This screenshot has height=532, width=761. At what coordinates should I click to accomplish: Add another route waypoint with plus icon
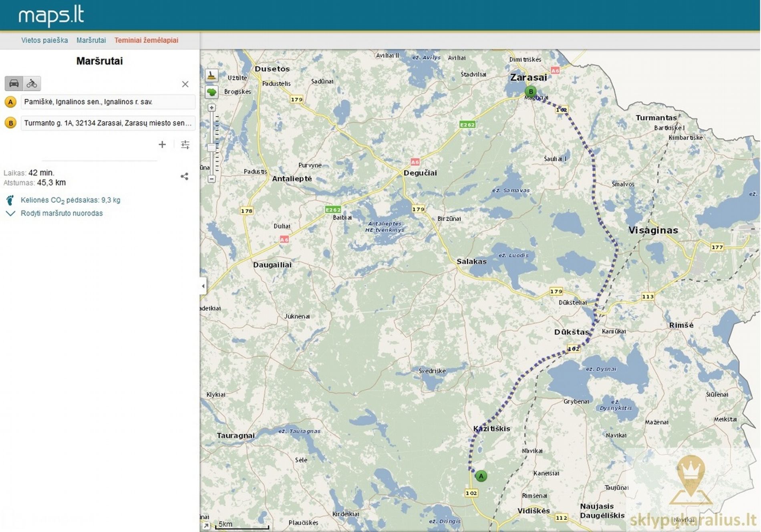[x=162, y=145]
